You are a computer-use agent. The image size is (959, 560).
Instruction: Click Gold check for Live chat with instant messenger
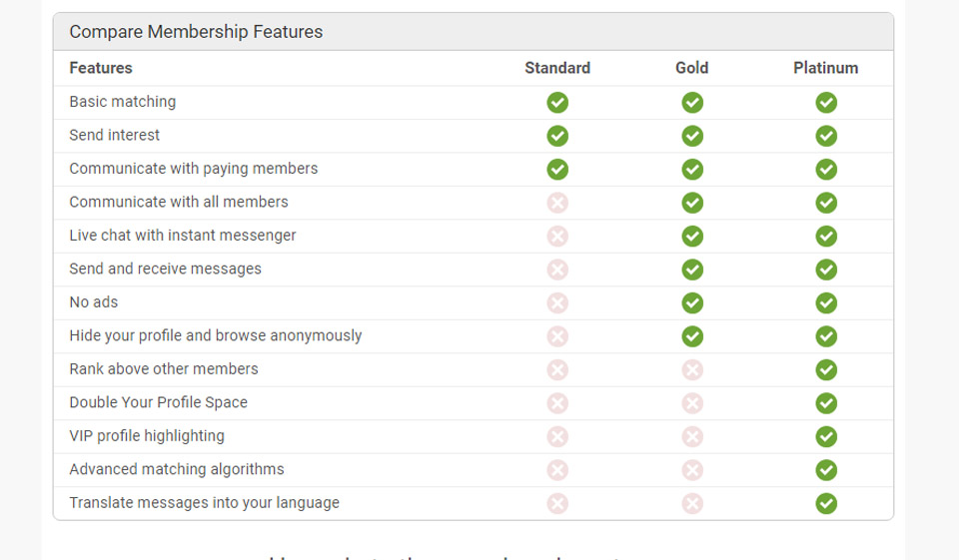(x=692, y=237)
